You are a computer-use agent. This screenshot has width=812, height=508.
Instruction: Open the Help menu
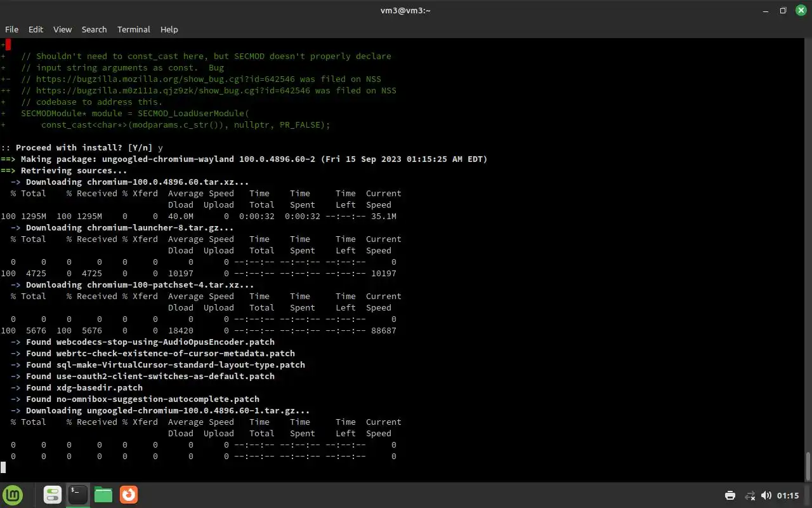click(169, 29)
